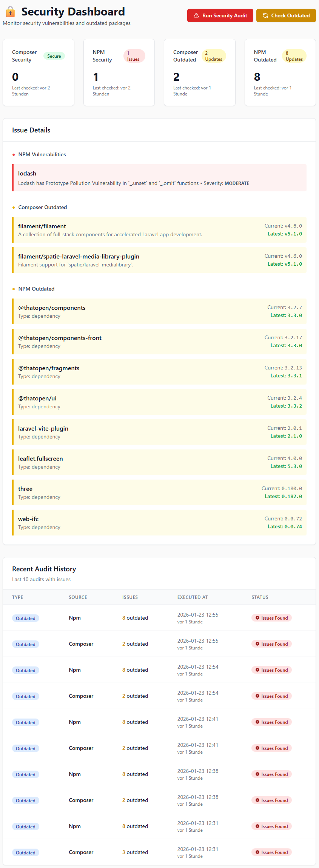
Task: Click the 8 Updates badge on NPM Outdated
Action: click(x=294, y=56)
